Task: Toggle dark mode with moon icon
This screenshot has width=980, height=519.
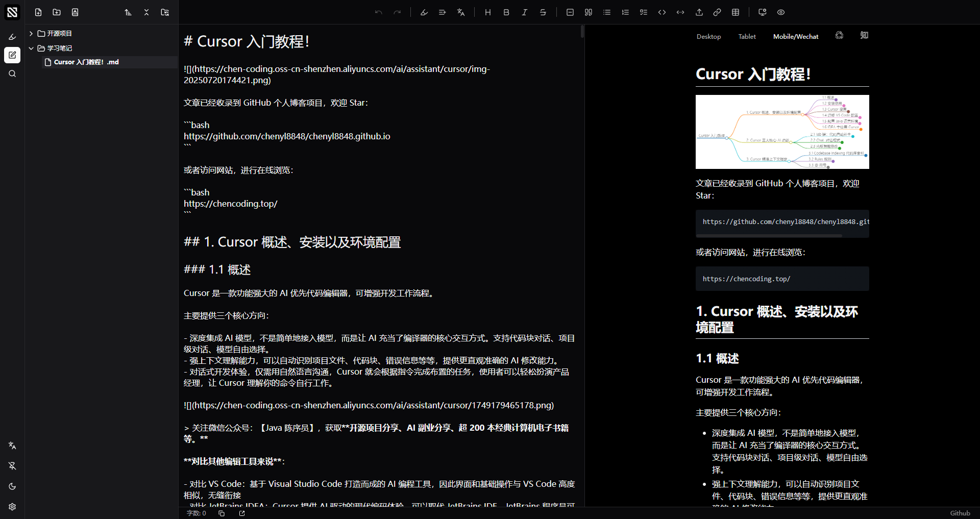Action: click(12, 486)
